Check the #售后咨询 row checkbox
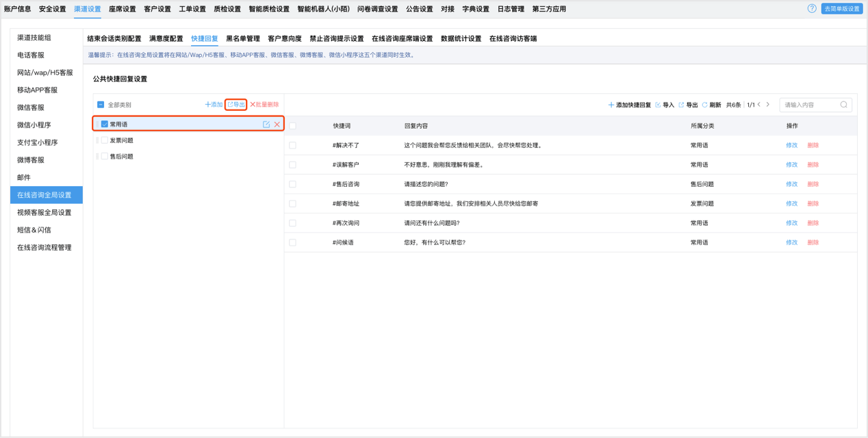The width and height of the screenshot is (868, 438). click(x=293, y=184)
